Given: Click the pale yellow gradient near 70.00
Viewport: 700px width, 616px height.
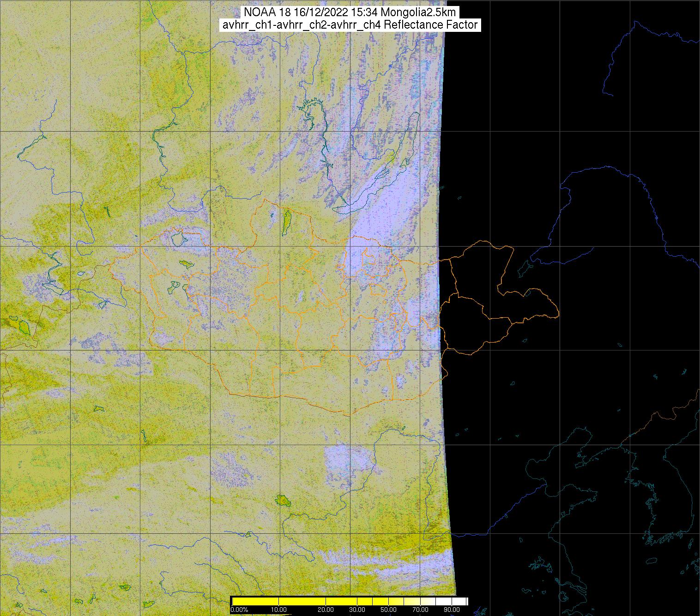Looking at the screenshot, I should (x=416, y=601).
